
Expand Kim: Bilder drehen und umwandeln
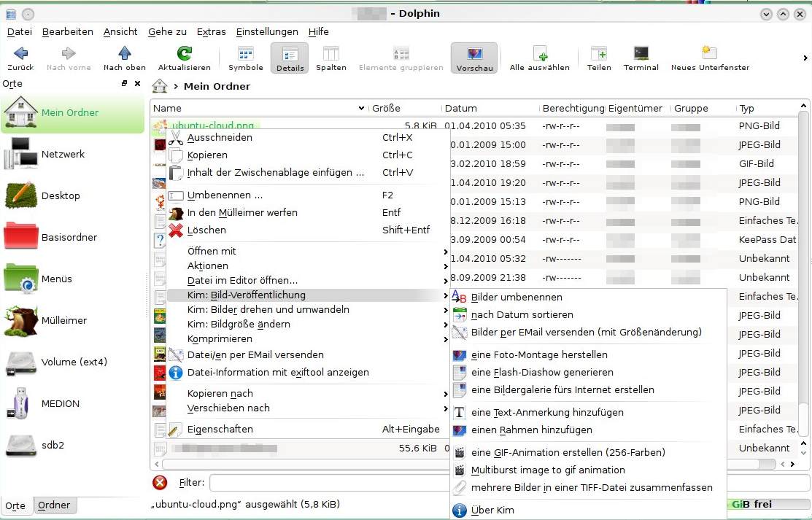tap(308, 310)
